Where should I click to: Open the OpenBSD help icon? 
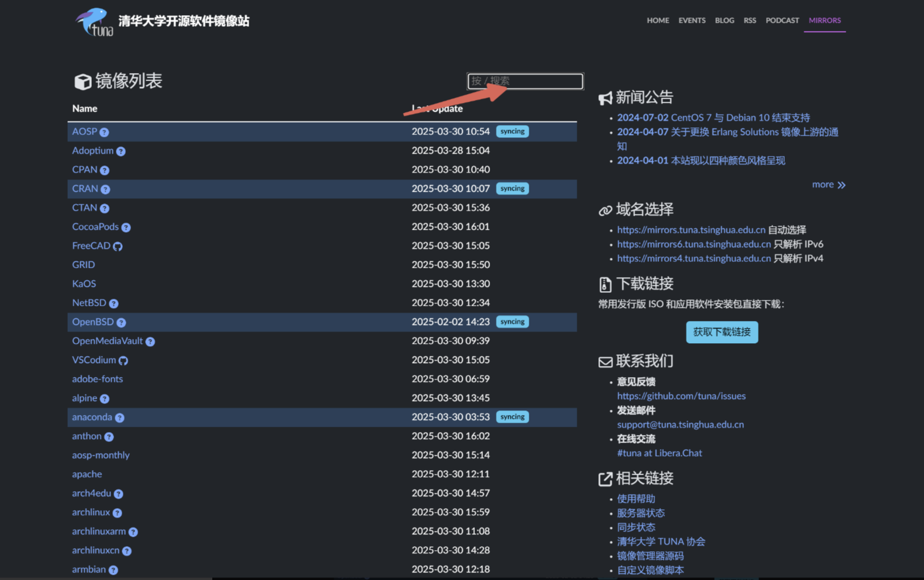pyautogui.click(x=121, y=323)
